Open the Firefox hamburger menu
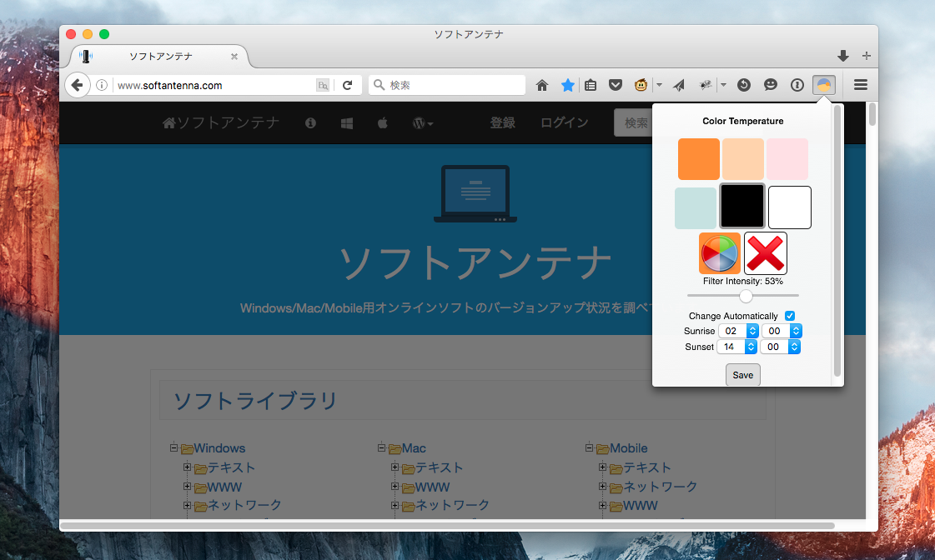This screenshot has width=935, height=560. [x=861, y=85]
